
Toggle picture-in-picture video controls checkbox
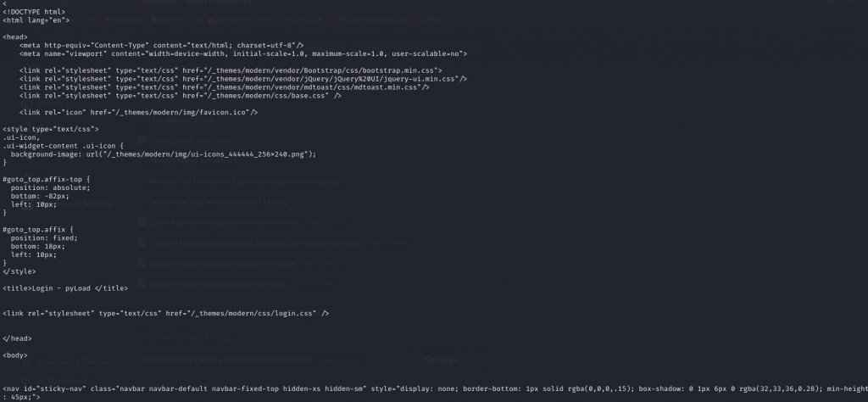coord(142,221)
